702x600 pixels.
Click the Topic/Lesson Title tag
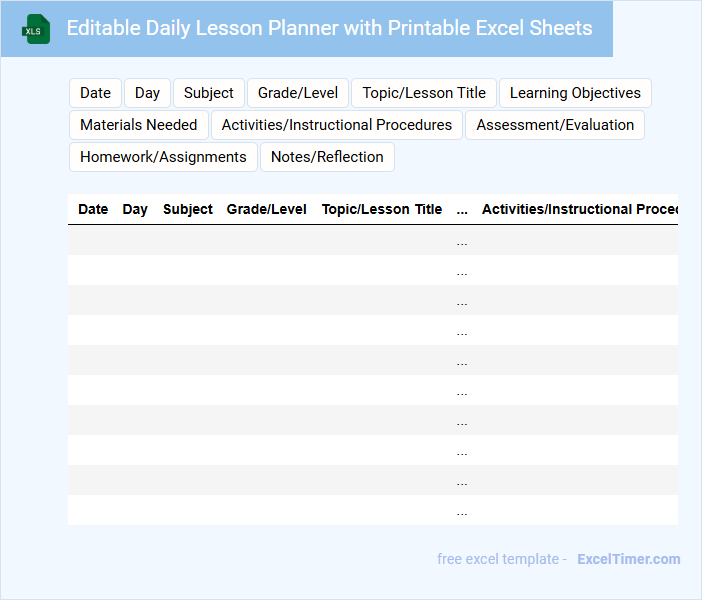coord(424,93)
